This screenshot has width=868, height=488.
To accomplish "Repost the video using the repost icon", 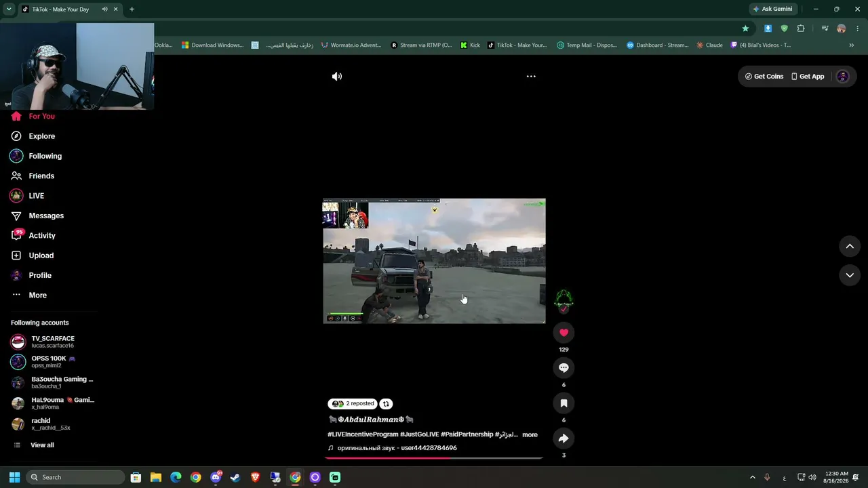I will (386, 404).
